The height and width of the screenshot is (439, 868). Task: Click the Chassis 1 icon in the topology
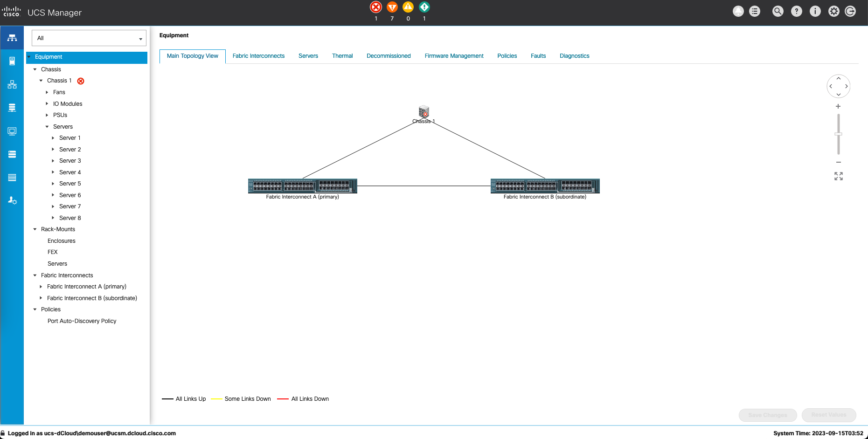(x=424, y=112)
